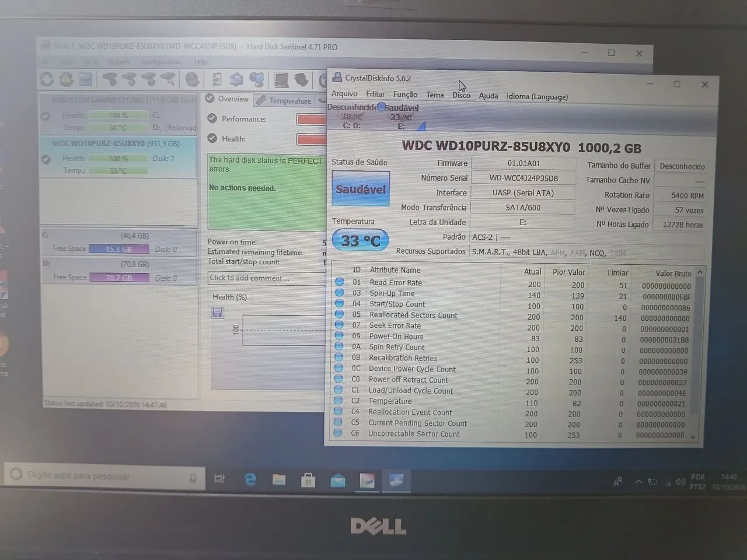Select the Saudável 33 °C disk E:
The height and width of the screenshot is (560, 747).
tap(402, 117)
